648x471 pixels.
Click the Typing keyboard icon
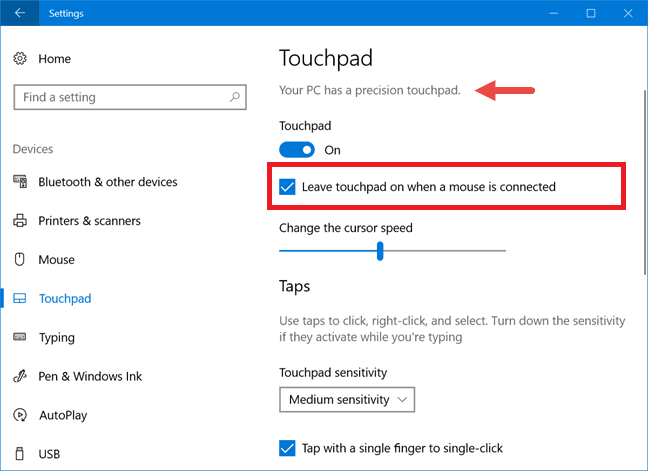[x=20, y=338]
